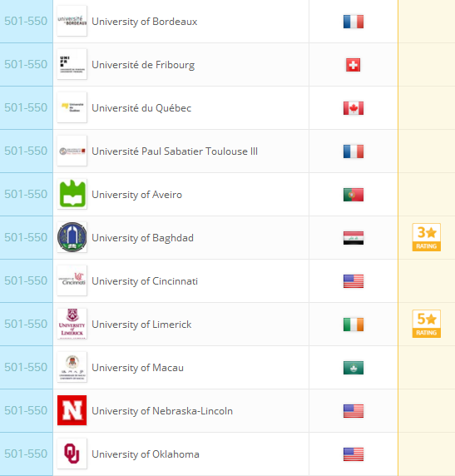455x476 pixels.
Task: Open Université Paul Sabatier Toulouse III link
Action: [175, 151]
